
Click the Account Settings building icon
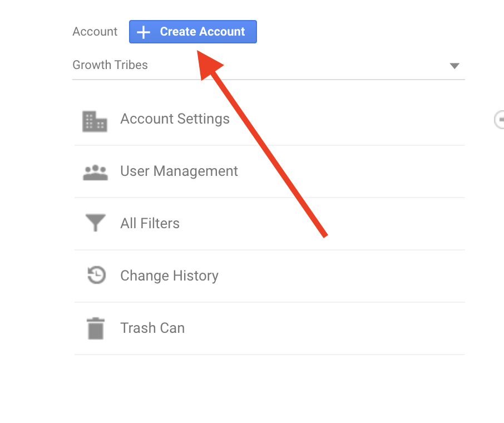pyautogui.click(x=95, y=121)
